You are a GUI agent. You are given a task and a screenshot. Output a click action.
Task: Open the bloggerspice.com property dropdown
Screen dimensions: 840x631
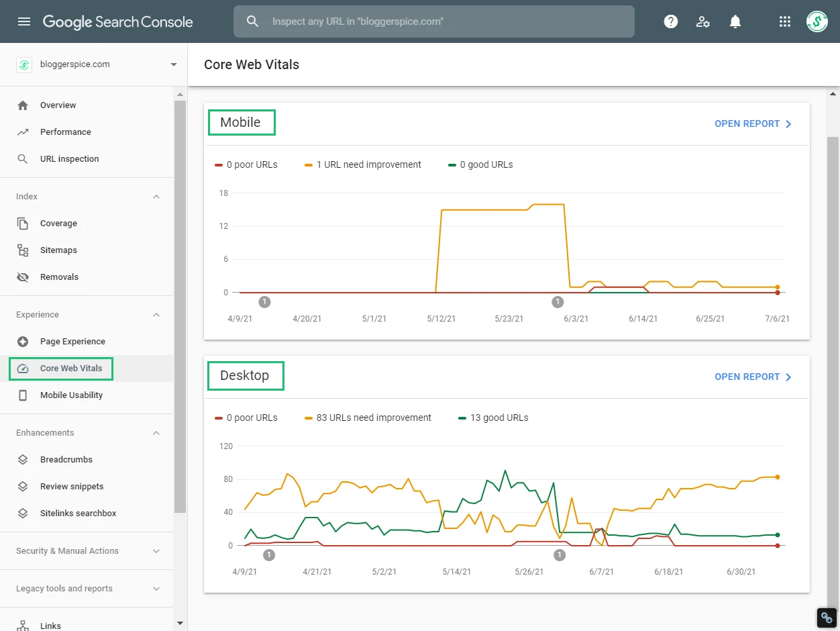(x=97, y=64)
